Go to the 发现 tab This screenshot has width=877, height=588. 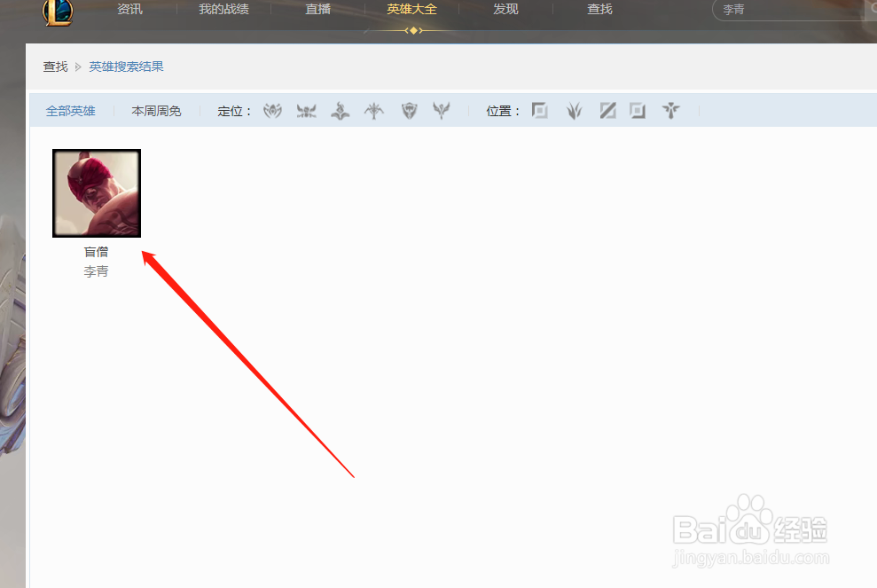pyautogui.click(x=505, y=10)
